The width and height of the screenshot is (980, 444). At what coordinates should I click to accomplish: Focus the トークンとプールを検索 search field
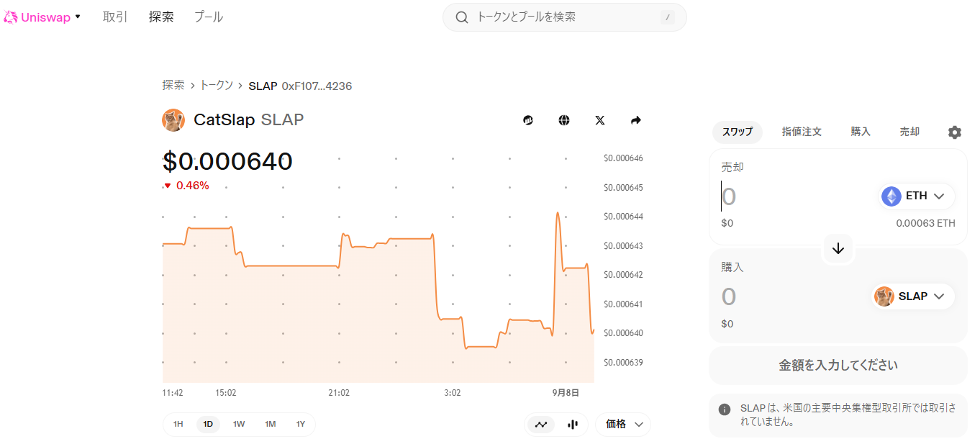565,17
